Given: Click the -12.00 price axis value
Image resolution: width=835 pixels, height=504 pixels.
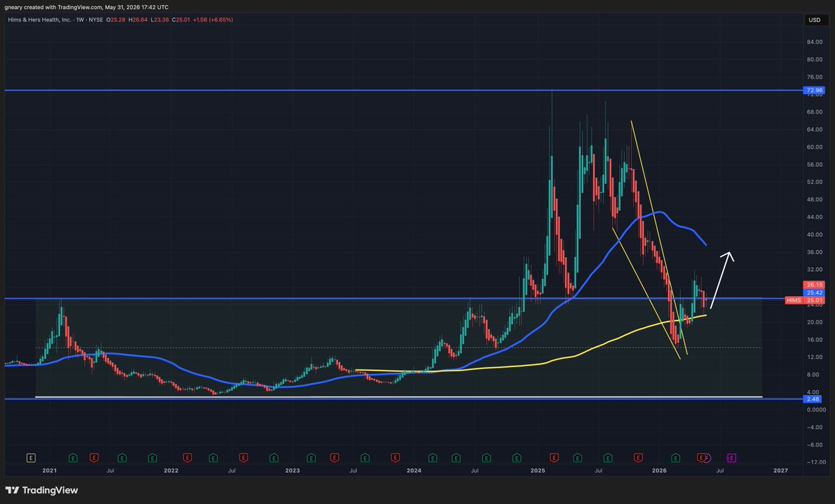Looking at the screenshot, I should click(815, 462).
